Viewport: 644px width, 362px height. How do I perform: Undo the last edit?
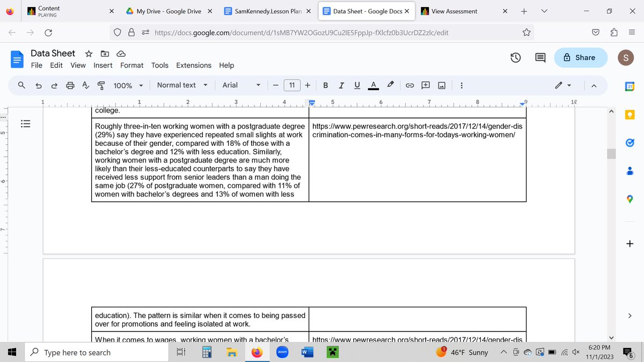(38, 85)
